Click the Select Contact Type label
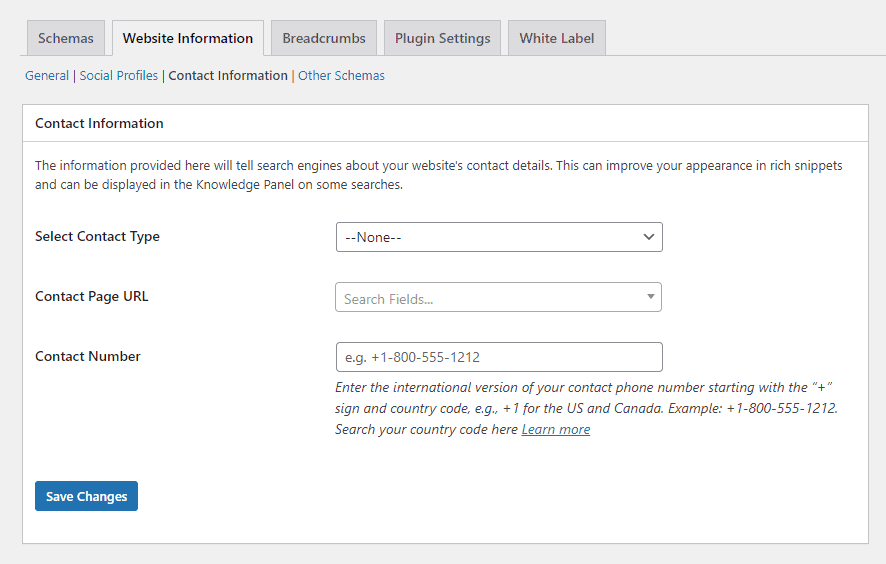The image size is (886, 564). point(97,237)
